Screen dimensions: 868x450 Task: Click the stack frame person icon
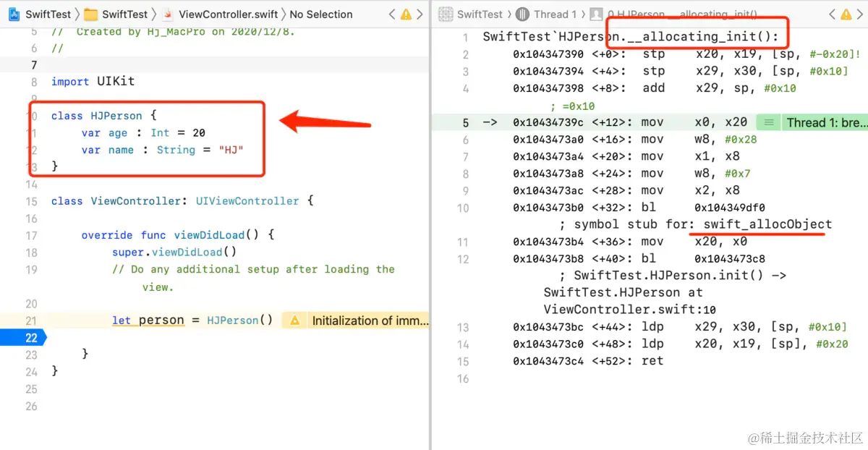tap(596, 14)
